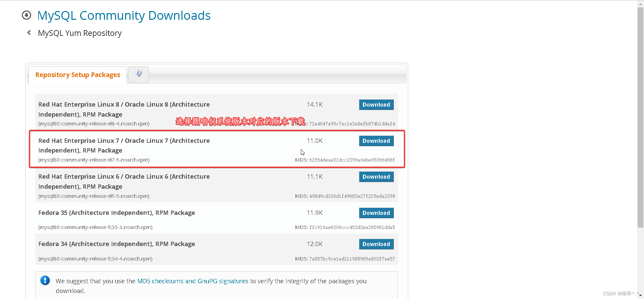The width and height of the screenshot is (644, 299).
Task: Click the scrollbar down arrow
Action: 640,296
